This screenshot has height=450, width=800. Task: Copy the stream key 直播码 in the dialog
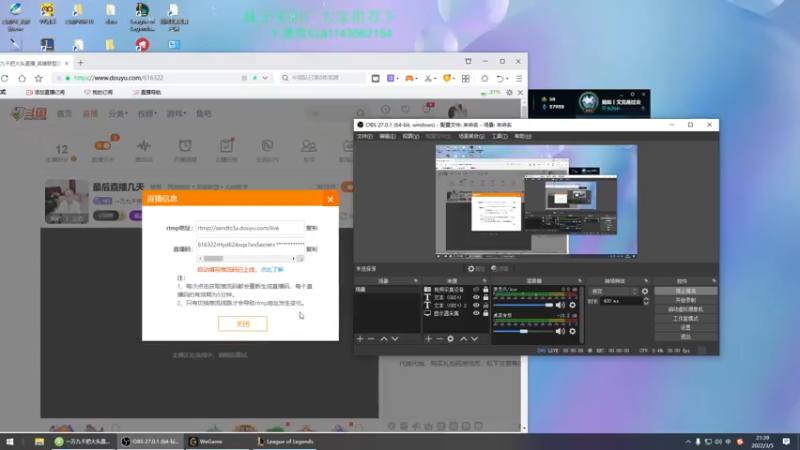312,249
